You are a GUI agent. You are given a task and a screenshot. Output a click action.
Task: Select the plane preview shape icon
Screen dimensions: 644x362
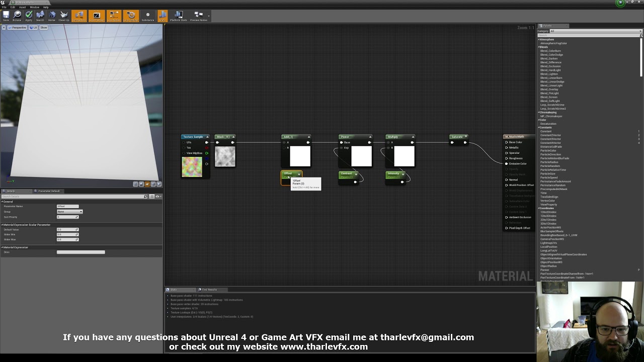(x=147, y=184)
